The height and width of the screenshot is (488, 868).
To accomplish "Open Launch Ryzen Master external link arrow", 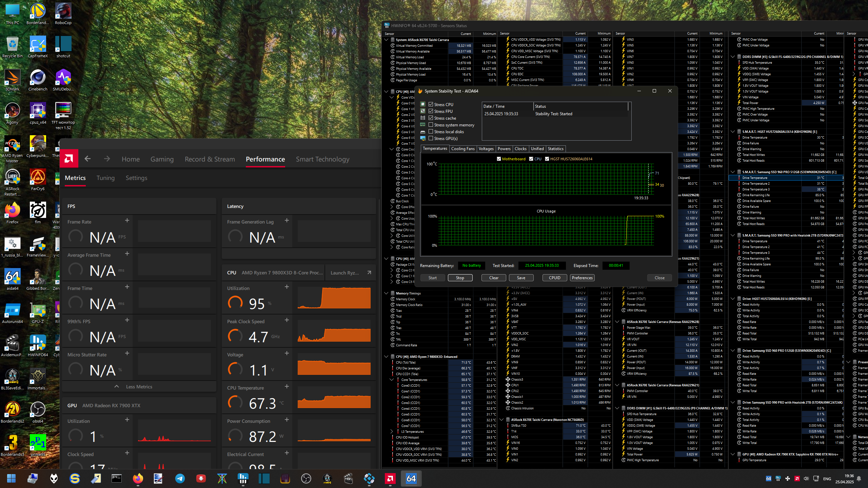I will 369,272.
